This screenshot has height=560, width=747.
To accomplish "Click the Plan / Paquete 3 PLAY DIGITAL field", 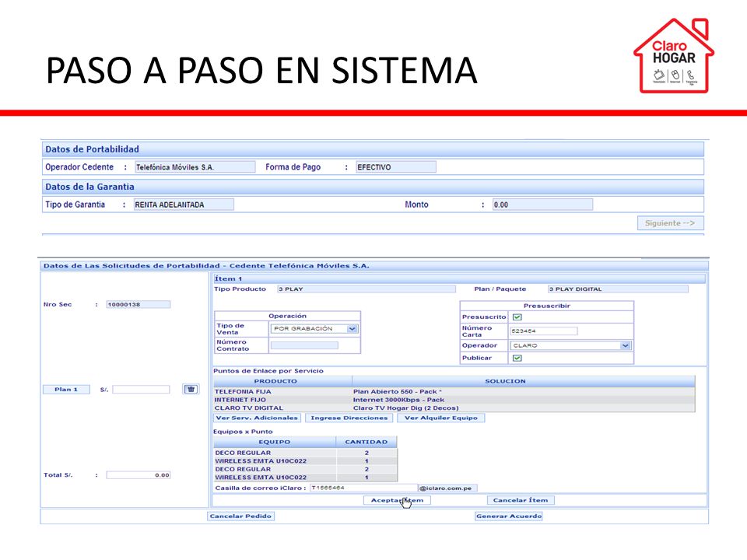I will point(618,289).
